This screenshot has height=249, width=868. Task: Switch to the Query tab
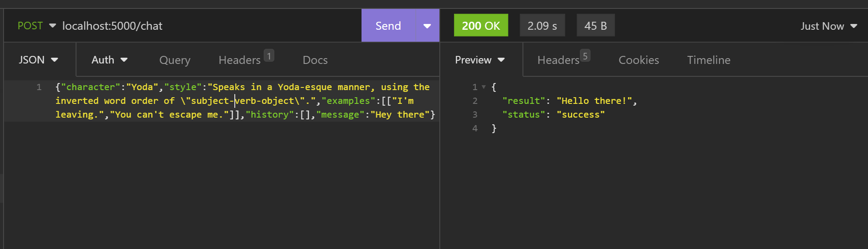pyautogui.click(x=175, y=60)
